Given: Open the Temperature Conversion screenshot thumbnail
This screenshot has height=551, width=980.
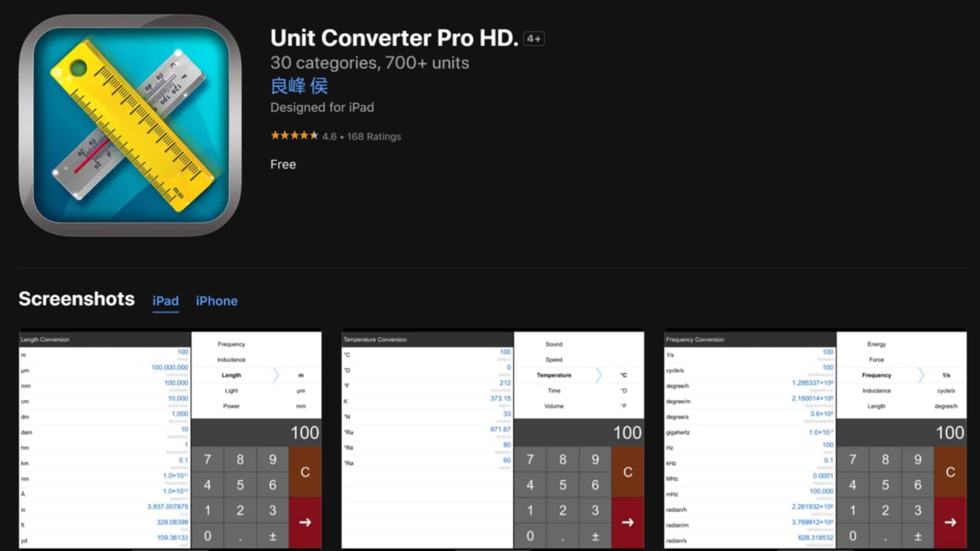Looking at the screenshot, I should point(493,439).
